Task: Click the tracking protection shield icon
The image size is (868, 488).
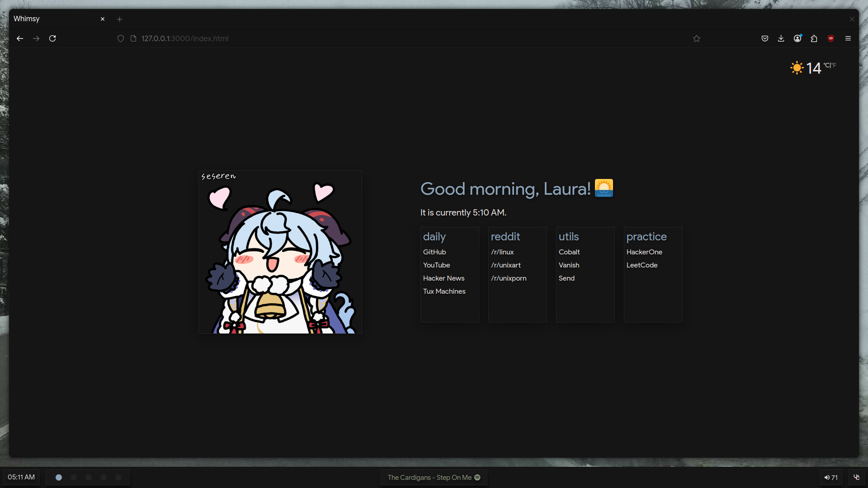Action: click(121, 38)
